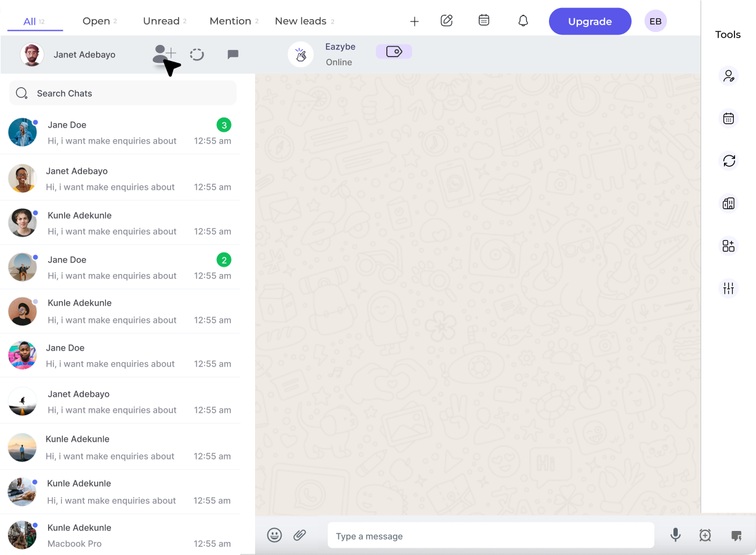Viewport: 756px width, 555px height.
Task: Open notifications with the bell icon
Action: [x=522, y=21]
